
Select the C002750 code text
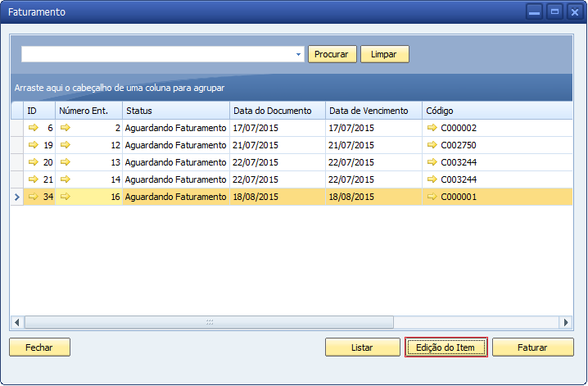(459, 145)
